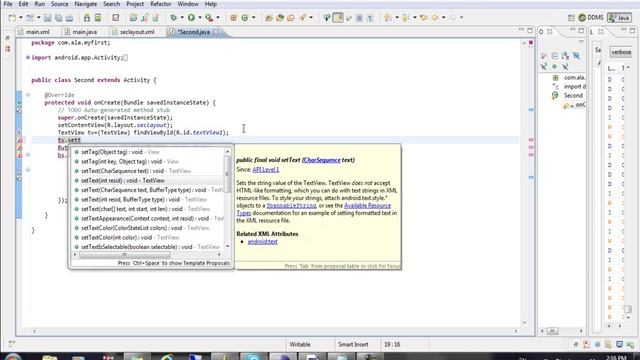Open the External Tools dropdown arrow
Screen dimensions: 640x360
(218, 18)
